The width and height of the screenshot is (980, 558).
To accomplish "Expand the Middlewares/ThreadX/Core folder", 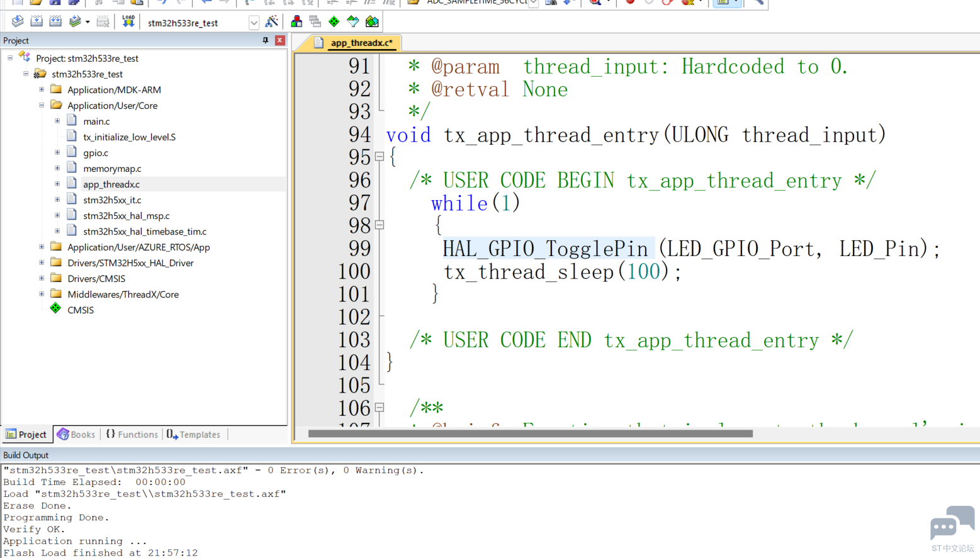I will coord(42,294).
